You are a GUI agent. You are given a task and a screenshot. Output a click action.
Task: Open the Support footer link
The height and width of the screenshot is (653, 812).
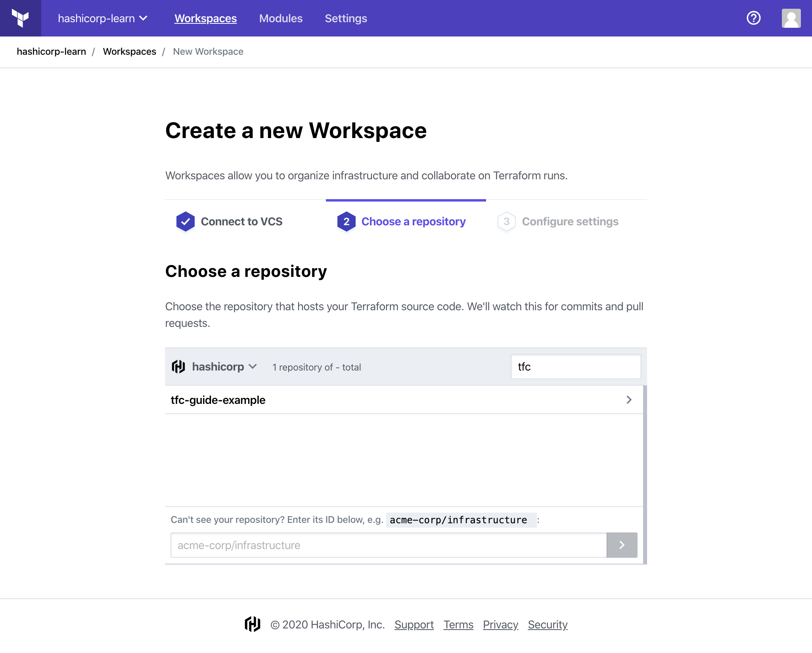coord(414,624)
